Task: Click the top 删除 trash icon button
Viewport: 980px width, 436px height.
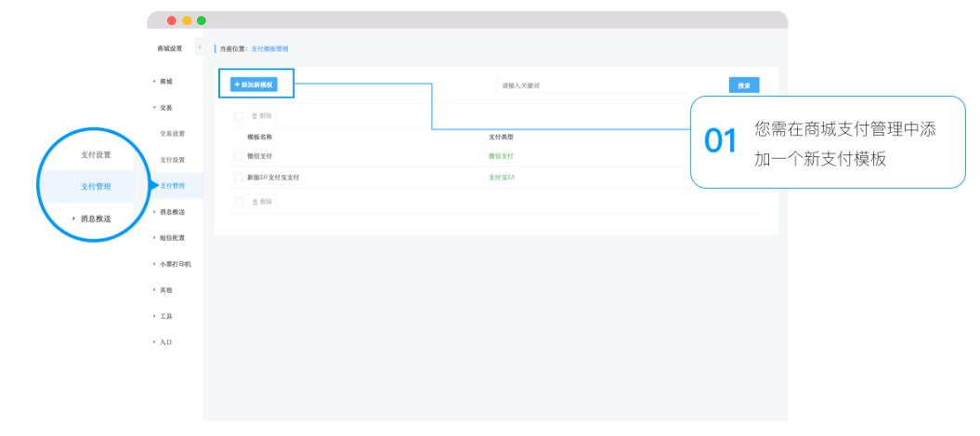Action: (x=262, y=115)
